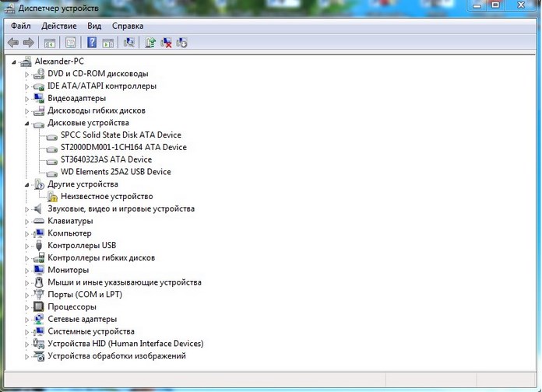Viewport: 542px width, 392px height.
Task: Select Мыши и иные указывающие устройства
Action: coord(125,282)
